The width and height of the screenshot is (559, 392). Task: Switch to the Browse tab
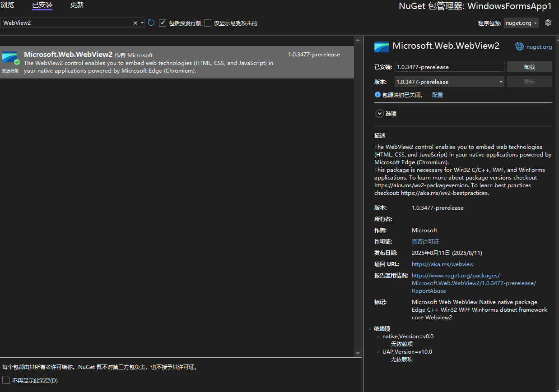pos(7,5)
